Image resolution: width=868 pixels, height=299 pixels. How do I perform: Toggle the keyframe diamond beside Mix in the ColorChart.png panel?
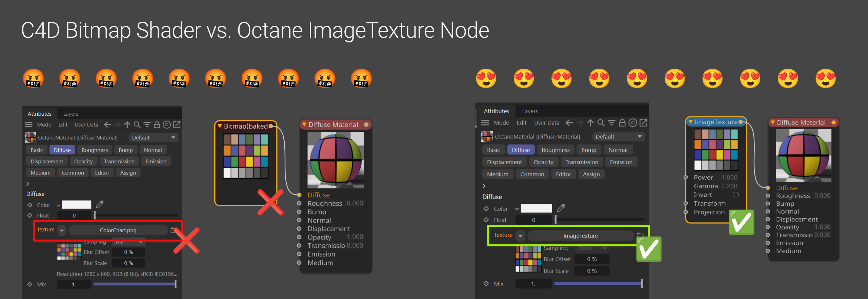pos(30,284)
